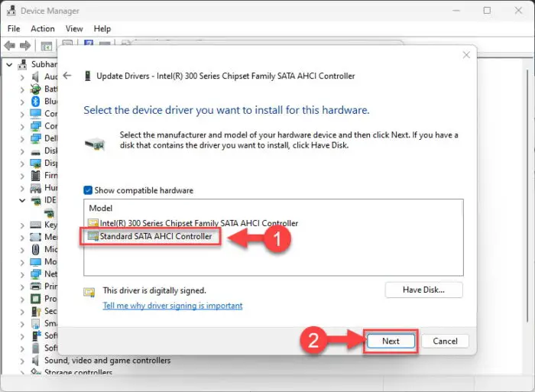The height and width of the screenshot is (392, 535).
Task: Expand the Sound, video and game controllers node
Action: [22, 361]
